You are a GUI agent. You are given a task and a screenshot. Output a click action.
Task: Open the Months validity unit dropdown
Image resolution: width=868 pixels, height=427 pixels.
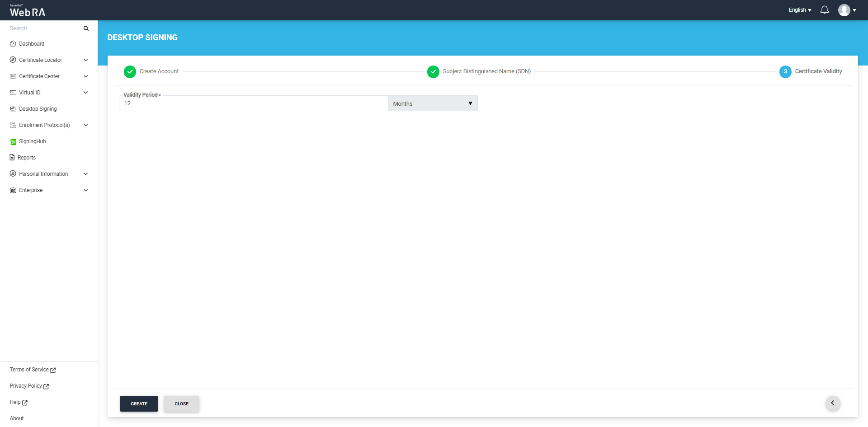pyautogui.click(x=432, y=103)
